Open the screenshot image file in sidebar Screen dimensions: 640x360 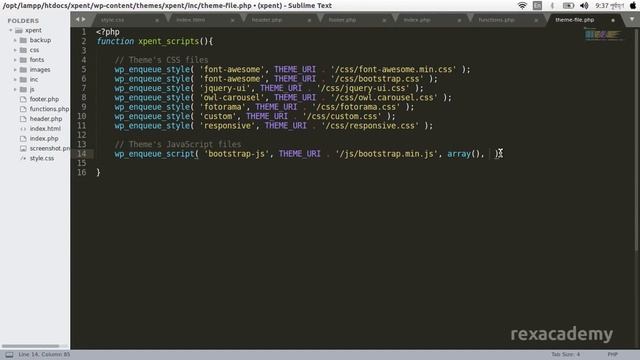click(49, 148)
